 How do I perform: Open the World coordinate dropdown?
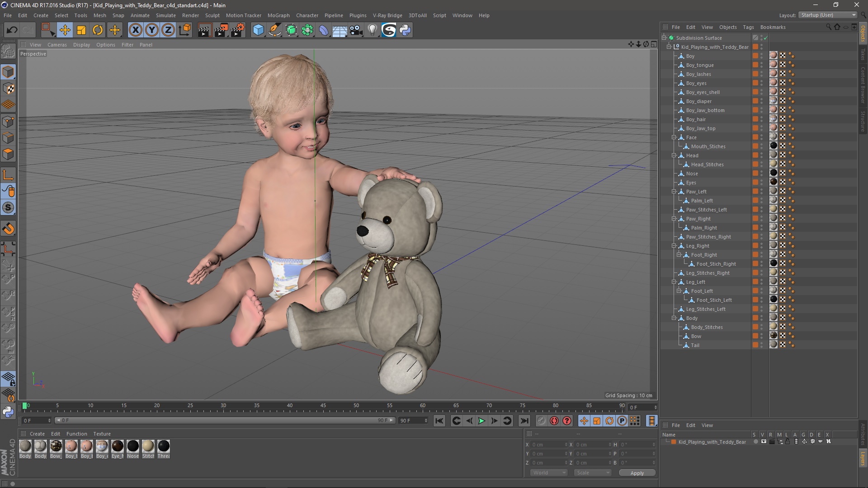[x=549, y=473]
